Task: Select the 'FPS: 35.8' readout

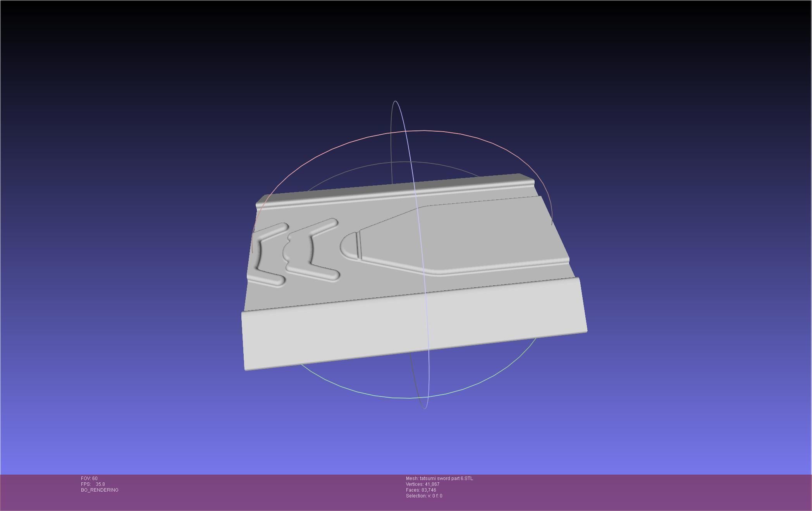Action: [93, 484]
